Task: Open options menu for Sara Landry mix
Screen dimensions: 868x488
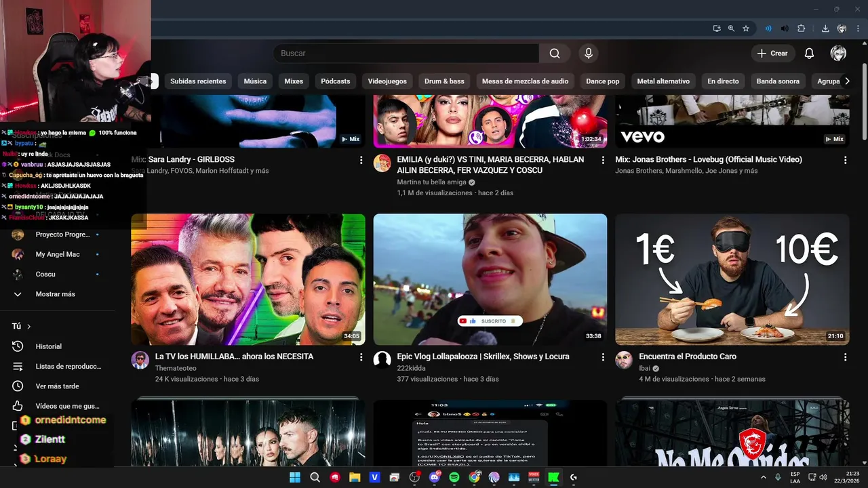Action: pos(361,160)
